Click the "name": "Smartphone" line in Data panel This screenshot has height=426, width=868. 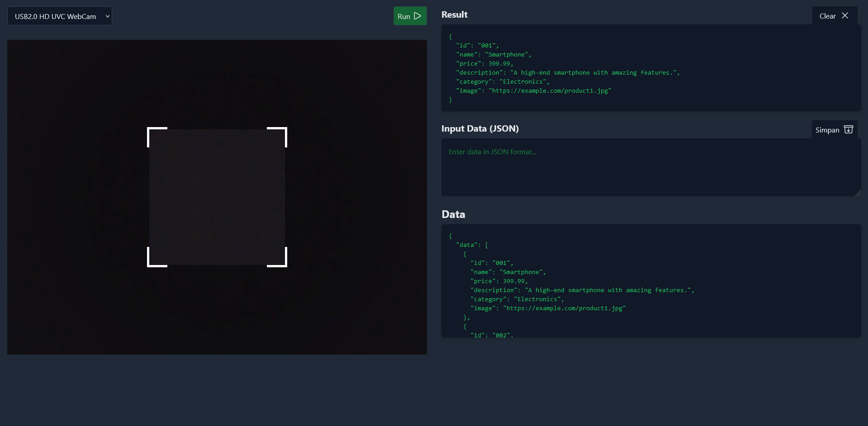pos(508,272)
